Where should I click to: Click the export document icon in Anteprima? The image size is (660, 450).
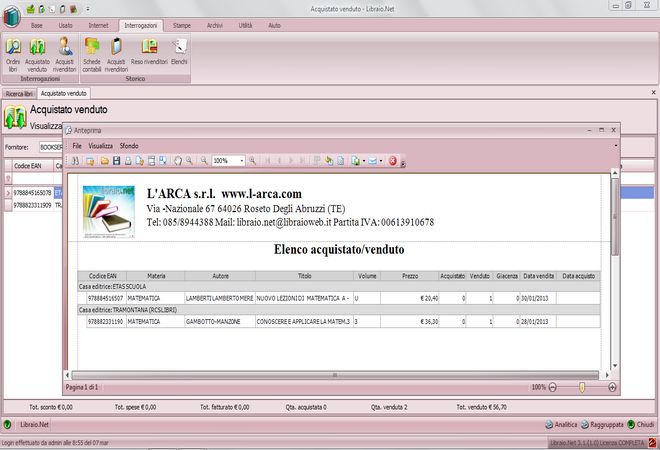tap(355, 161)
